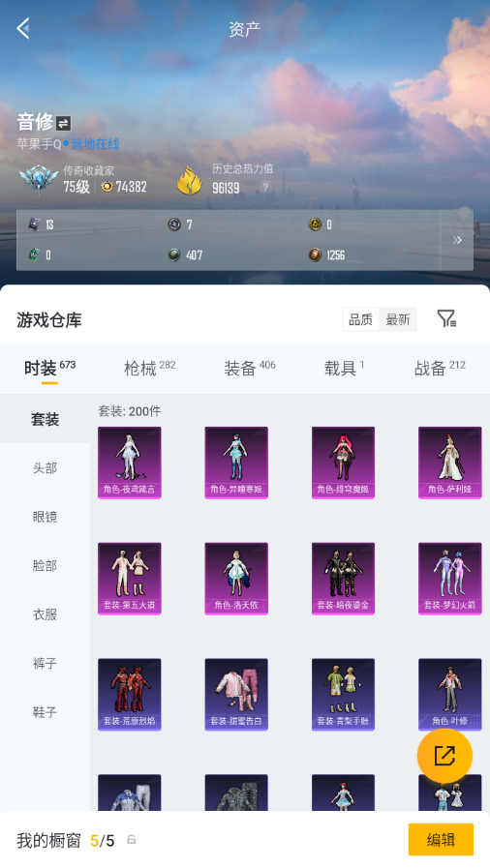Image resolution: width=490 pixels, height=868 pixels.
Task: Tap the silver S coin icon showing 7
Action: pyautogui.click(x=174, y=224)
